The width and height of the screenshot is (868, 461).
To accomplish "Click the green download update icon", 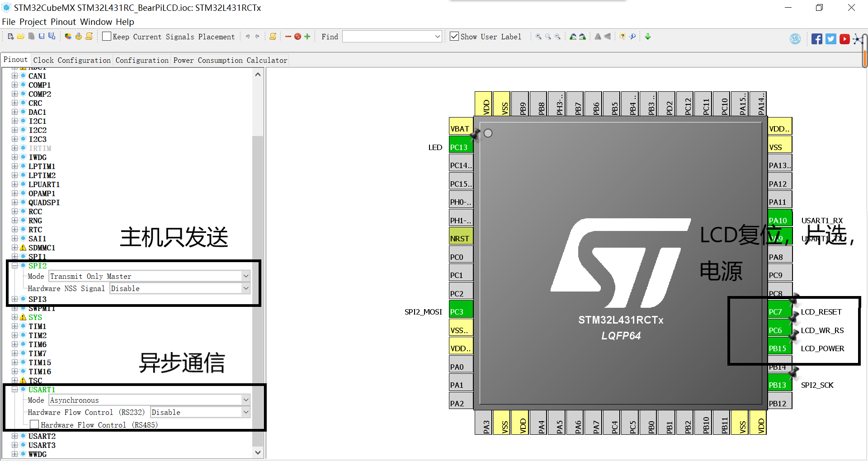I will pyautogui.click(x=648, y=37).
